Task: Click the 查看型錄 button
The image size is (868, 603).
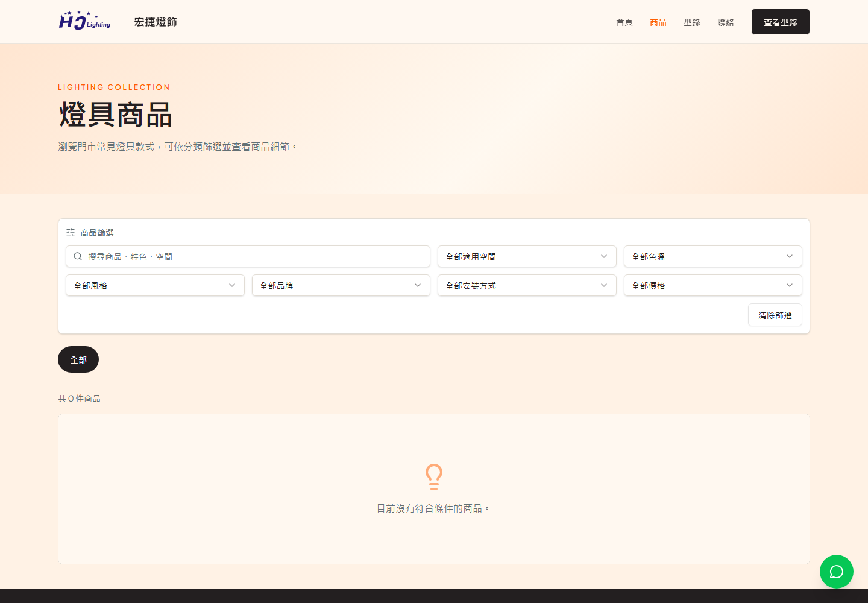Action: [781, 22]
